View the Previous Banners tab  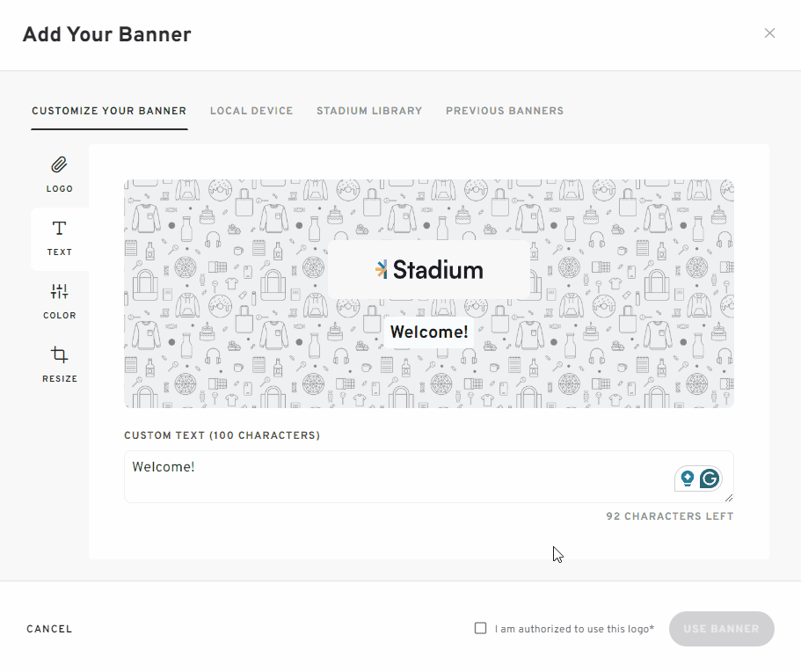(x=505, y=111)
